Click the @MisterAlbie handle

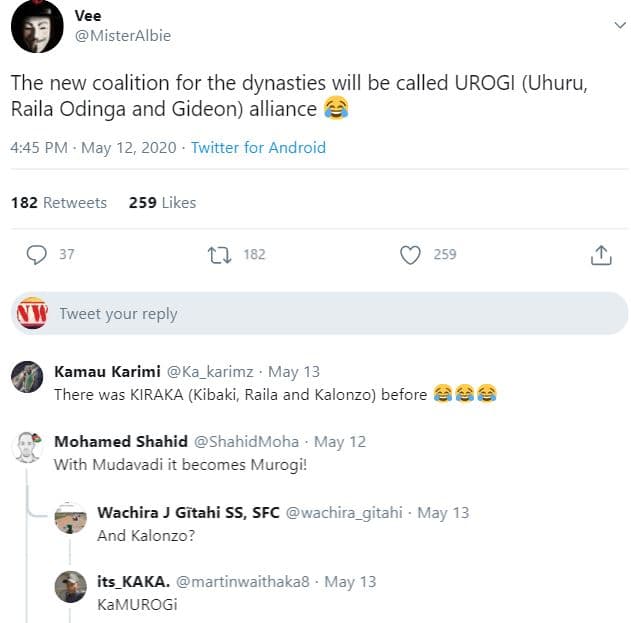123,36
